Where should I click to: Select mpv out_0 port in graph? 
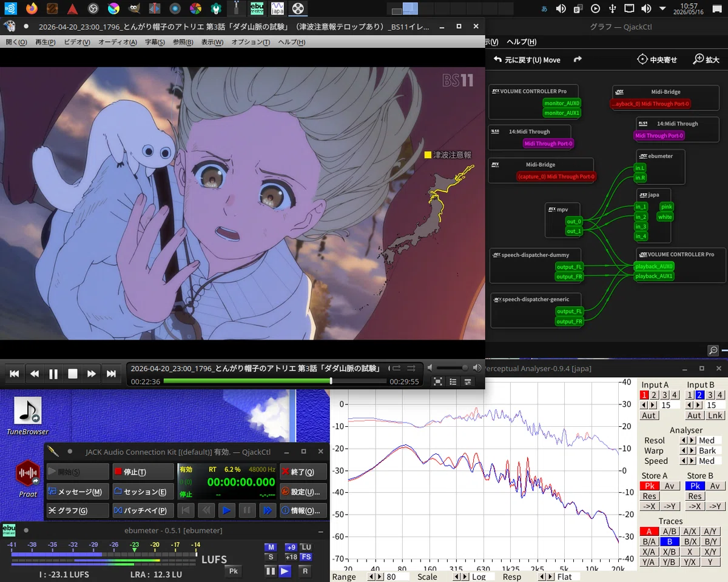point(574,221)
